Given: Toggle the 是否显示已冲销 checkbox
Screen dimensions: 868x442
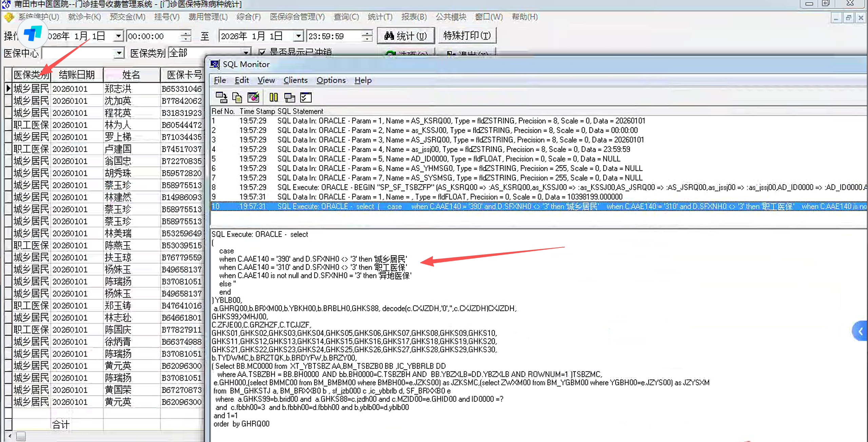Looking at the screenshot, I should [262, 53].
